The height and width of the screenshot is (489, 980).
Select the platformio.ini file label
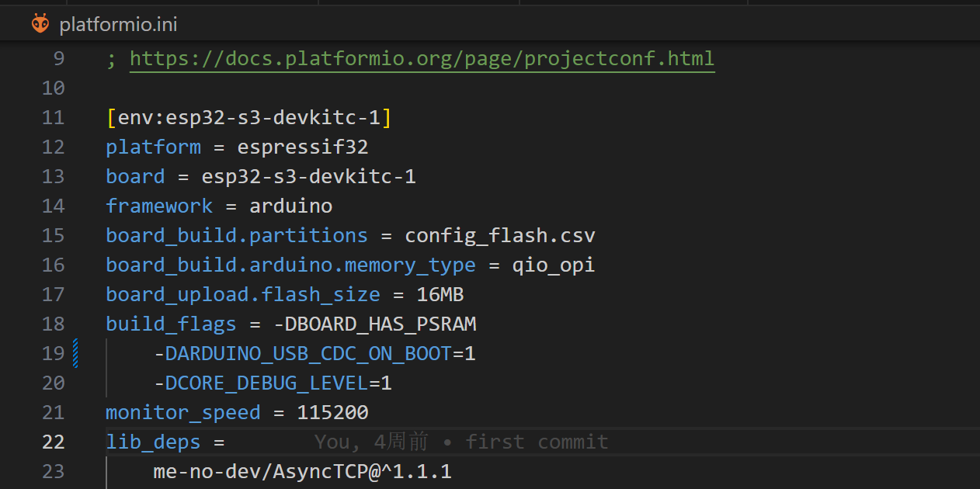point(118,25)
